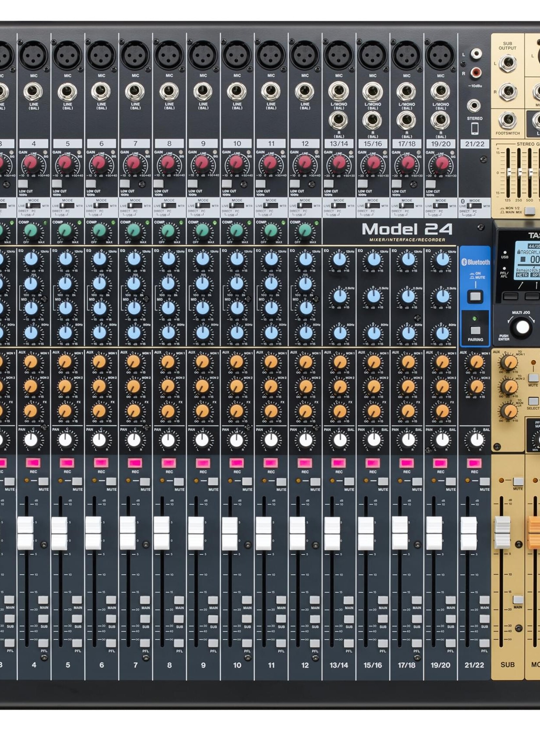This screenshot has height=756, width=540.
Task: Assign channel 5 to MAIN bus
Action: coord(77,600)
